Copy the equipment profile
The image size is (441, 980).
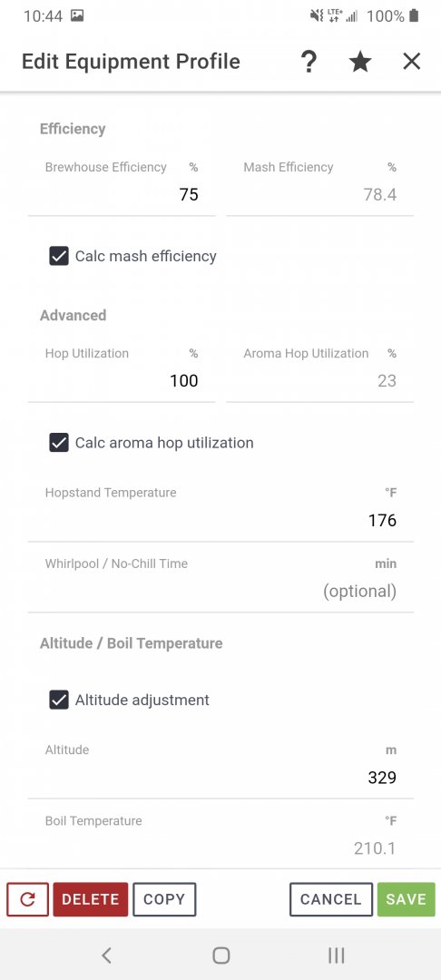[x=164, y=899]
